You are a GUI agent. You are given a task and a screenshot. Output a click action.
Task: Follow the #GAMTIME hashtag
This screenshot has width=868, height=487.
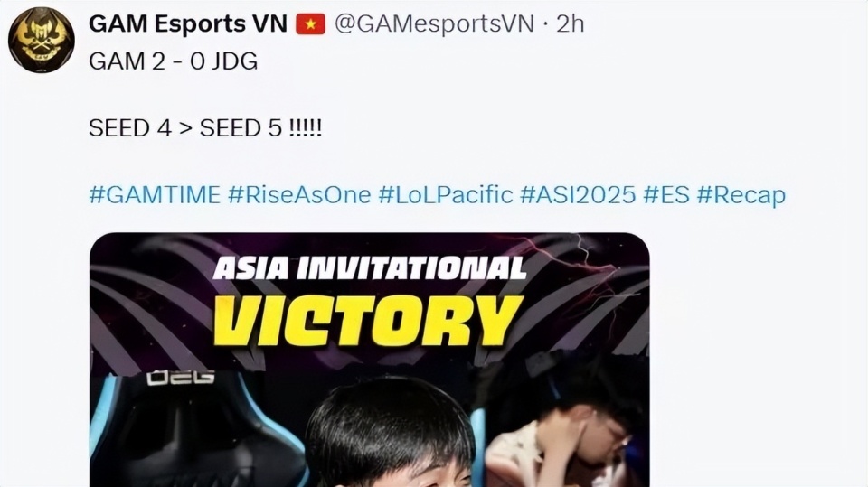point(155,195)
